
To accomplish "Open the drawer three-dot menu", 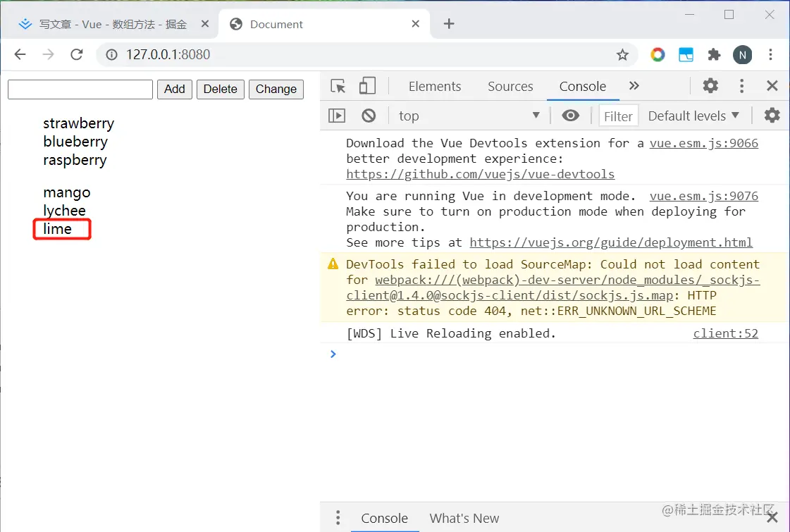I will pyautogui.click(x=338, y=517).
